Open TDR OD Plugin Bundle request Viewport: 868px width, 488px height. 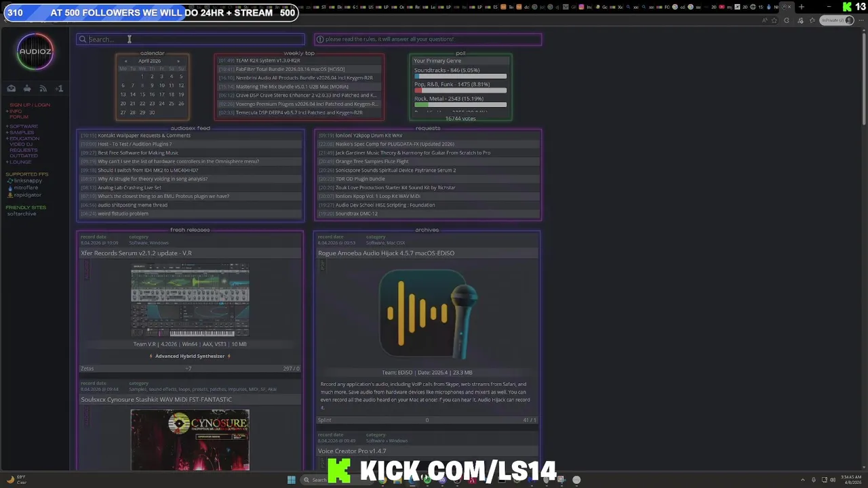(x=360, y=179)
